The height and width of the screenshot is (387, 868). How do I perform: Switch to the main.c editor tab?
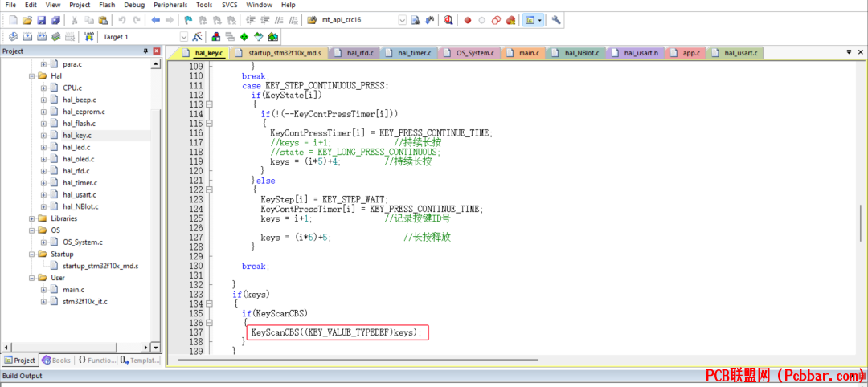[524, 53]
